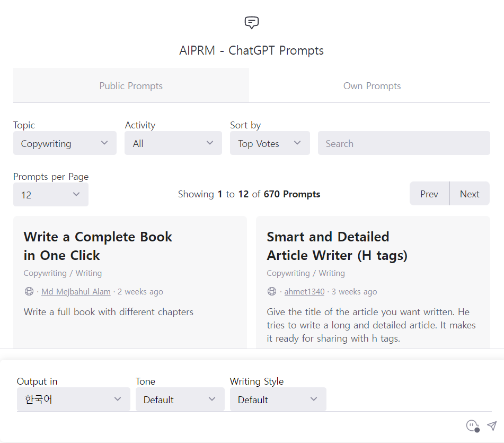Open author link Md Mejbahul Alam
The width and height of the screenshot is (504, 443).
coord(76,291)
